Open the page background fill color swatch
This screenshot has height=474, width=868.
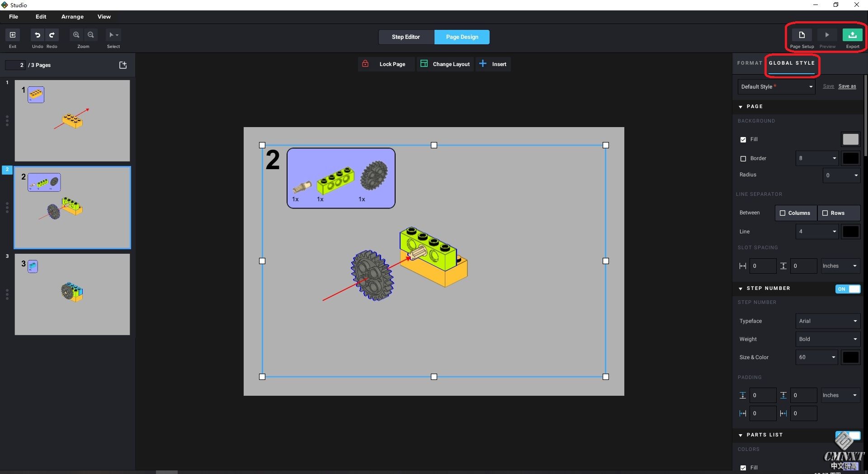pyautogui.click(x=850, y=139)
